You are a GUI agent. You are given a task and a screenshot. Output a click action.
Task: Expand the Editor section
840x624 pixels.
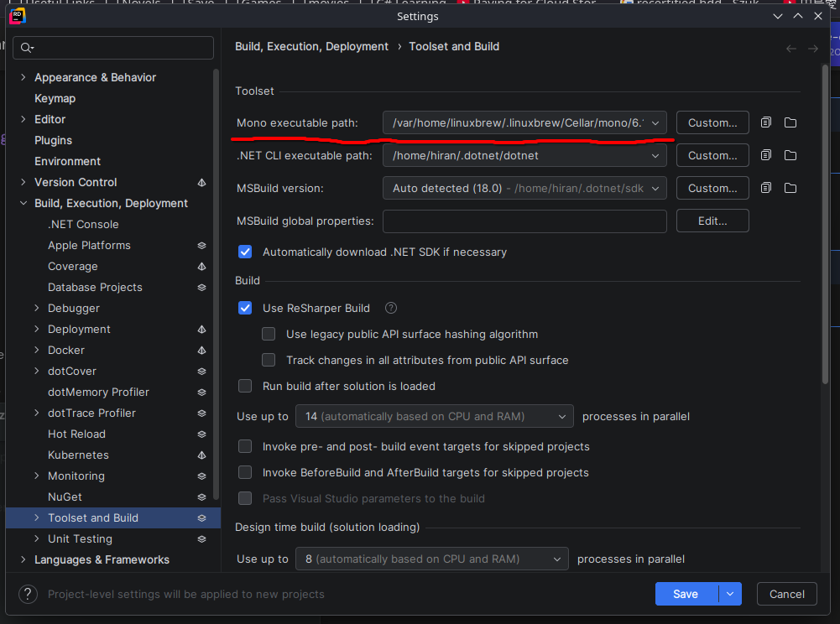pyautogui.click(x=23, y=119)
